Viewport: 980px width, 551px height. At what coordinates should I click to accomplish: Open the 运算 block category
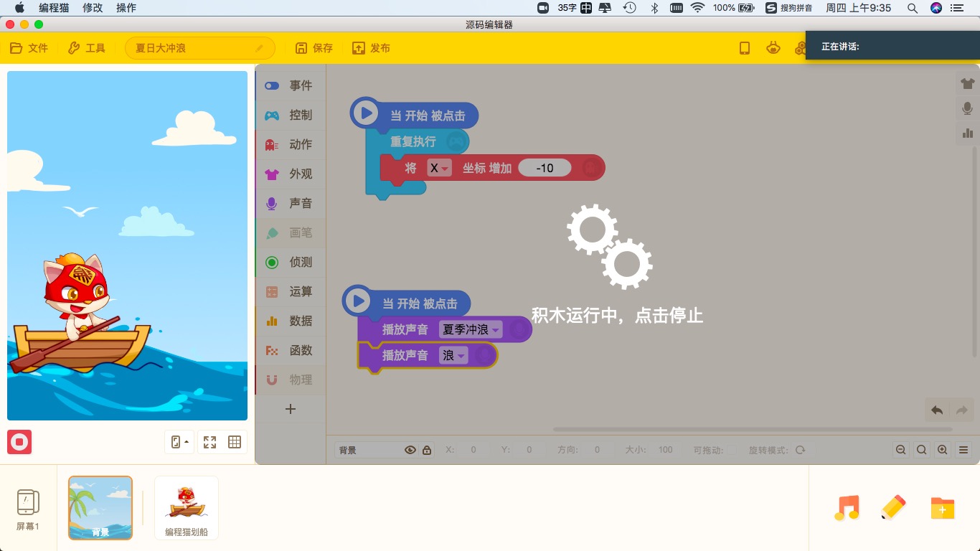pyautogui.click(x=290, y=291)
